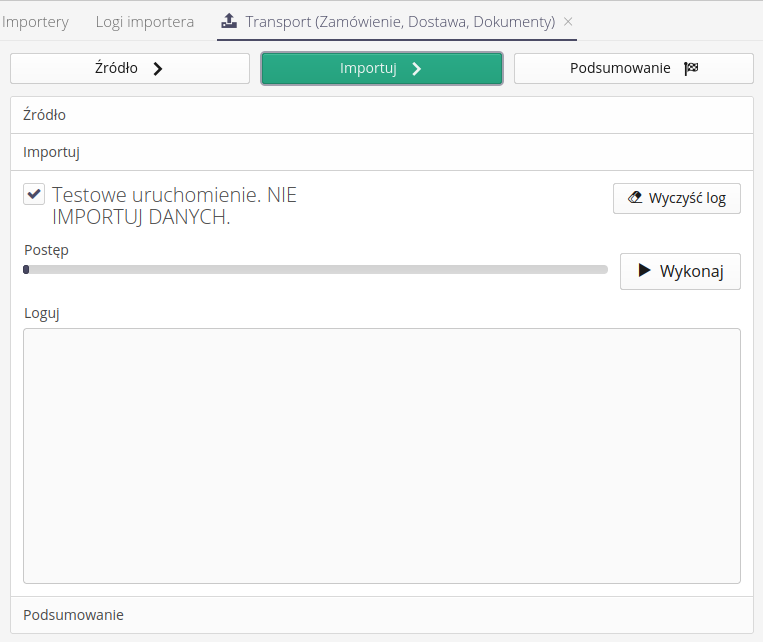Image resolution: width=763 pixels, height=642 pixels.
Task: Click the eraser icon in Wyczyść log
Action: point(634,198)
